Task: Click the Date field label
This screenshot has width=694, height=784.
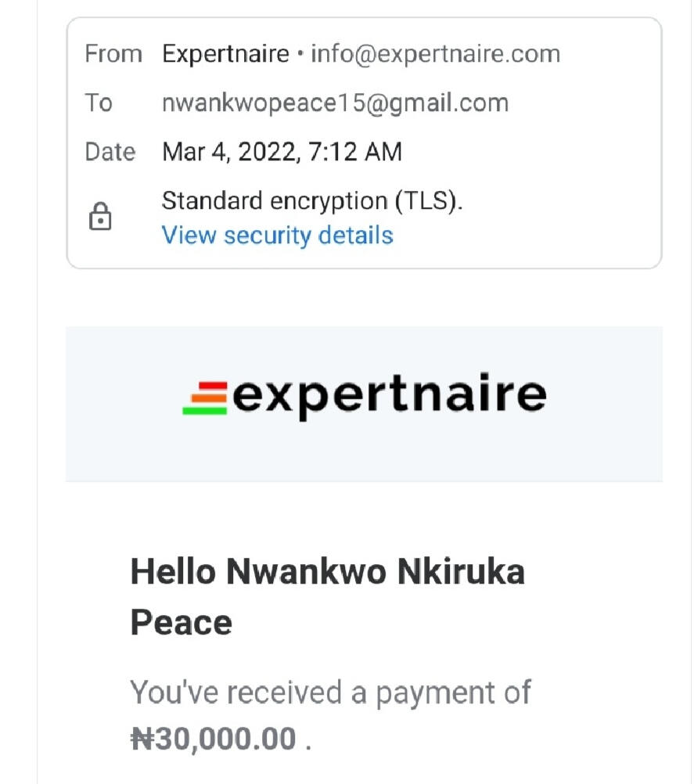Action: click(x=110, y=151)
